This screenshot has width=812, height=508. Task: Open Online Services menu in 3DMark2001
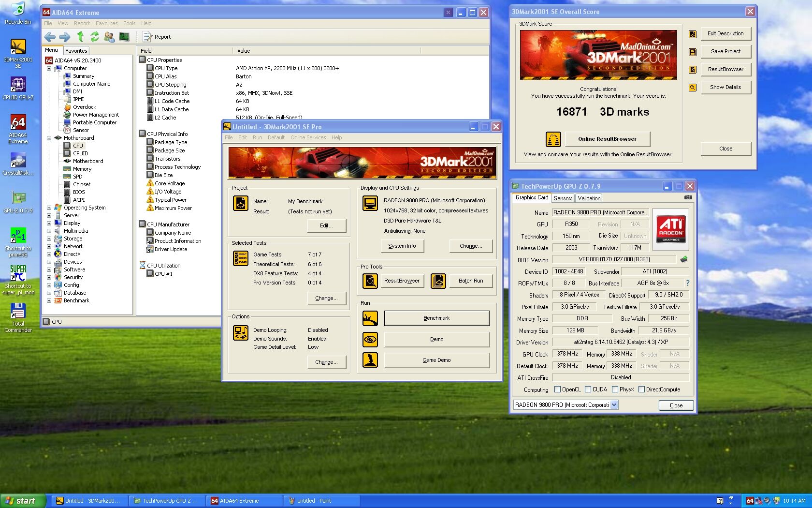click(x=308, y=137)
